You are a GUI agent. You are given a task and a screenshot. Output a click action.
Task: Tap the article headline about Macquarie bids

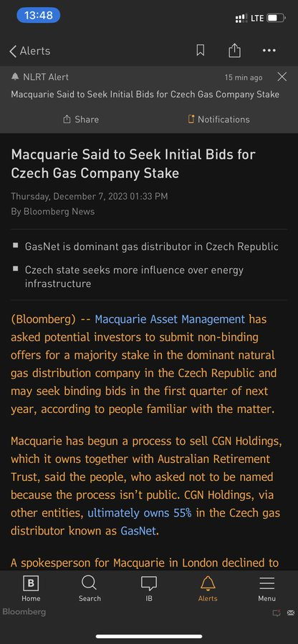tap(133, 163)
